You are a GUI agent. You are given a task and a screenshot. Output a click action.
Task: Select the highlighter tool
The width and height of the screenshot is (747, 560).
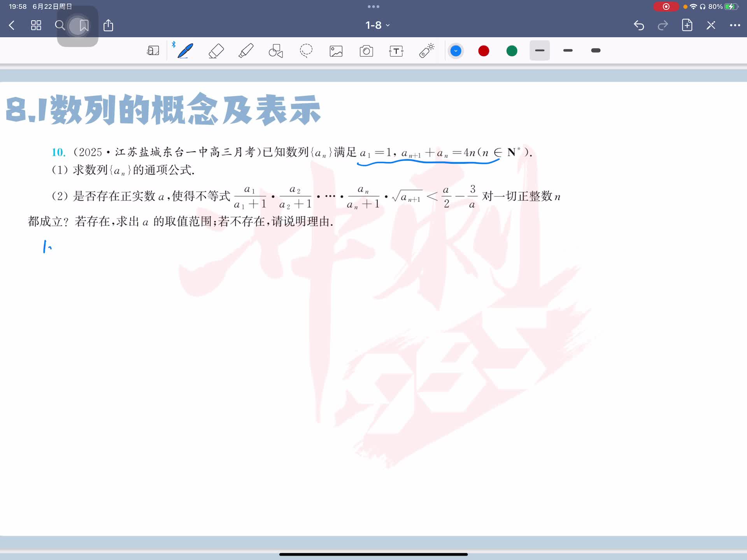pyautogui.click(x=246, y=51)
